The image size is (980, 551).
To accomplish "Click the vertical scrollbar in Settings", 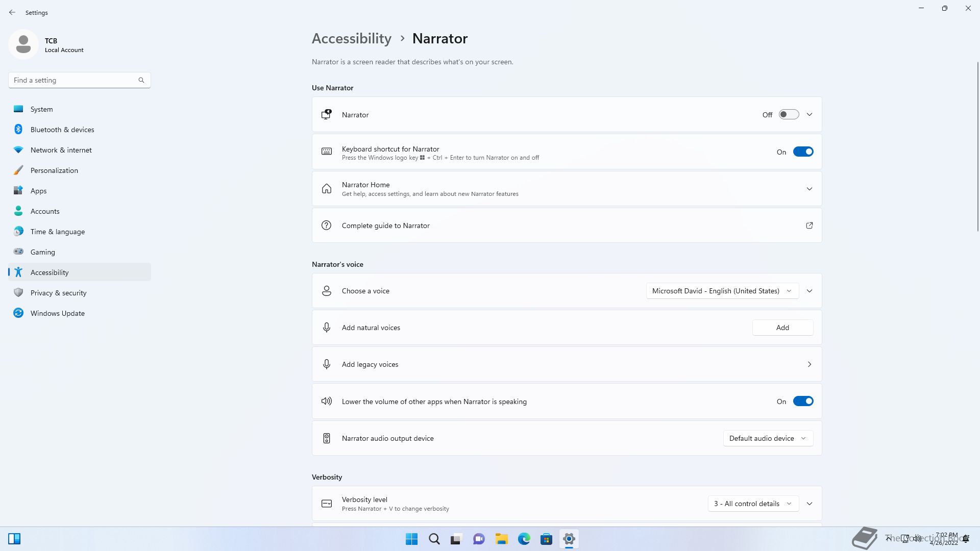I will (977, 146).
